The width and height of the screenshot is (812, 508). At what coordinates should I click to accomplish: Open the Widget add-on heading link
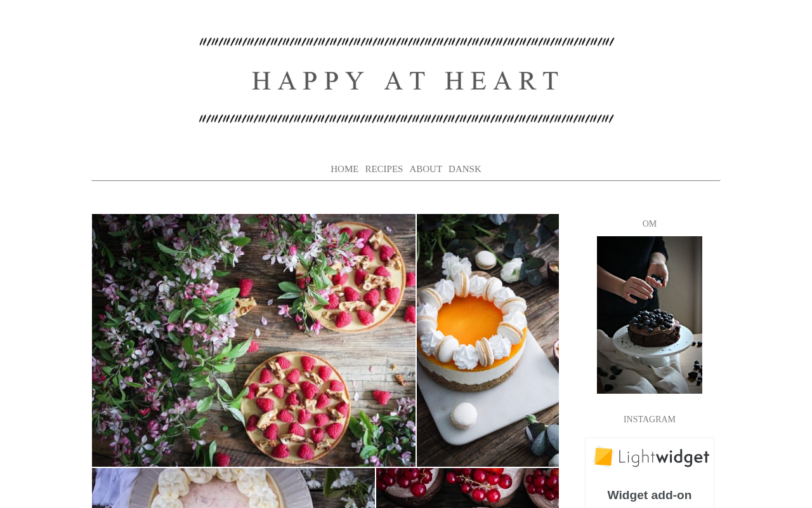tap(650, 495)
